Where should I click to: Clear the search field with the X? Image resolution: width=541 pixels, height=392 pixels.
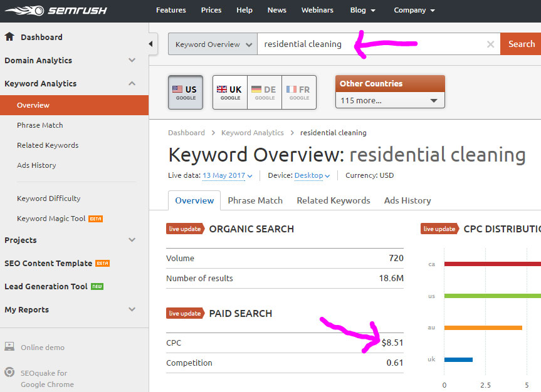tap(490, 44)
